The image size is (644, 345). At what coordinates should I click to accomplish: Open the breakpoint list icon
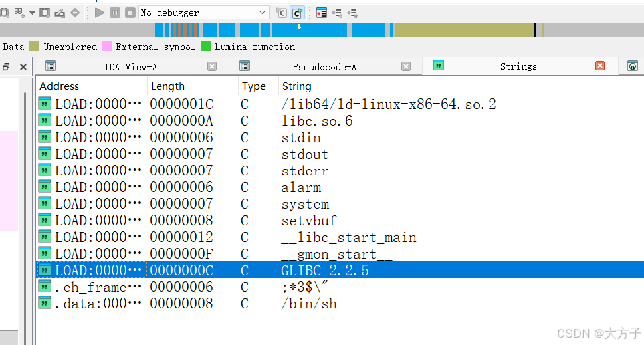click(322, 13)
